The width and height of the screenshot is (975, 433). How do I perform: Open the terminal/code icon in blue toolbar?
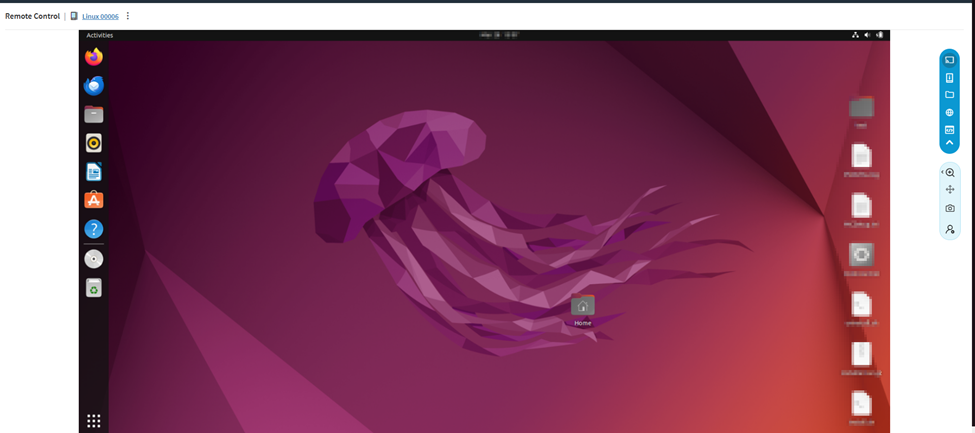(x=949, y=130)
